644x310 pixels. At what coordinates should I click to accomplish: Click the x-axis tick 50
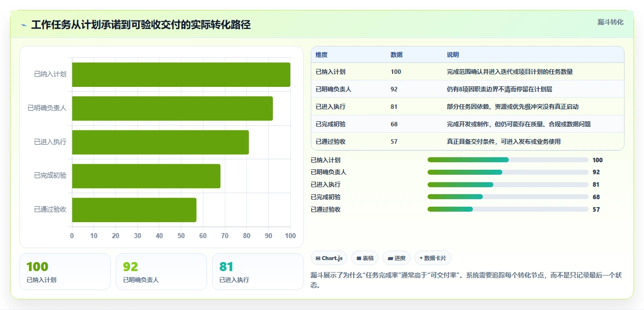[181, 236]
